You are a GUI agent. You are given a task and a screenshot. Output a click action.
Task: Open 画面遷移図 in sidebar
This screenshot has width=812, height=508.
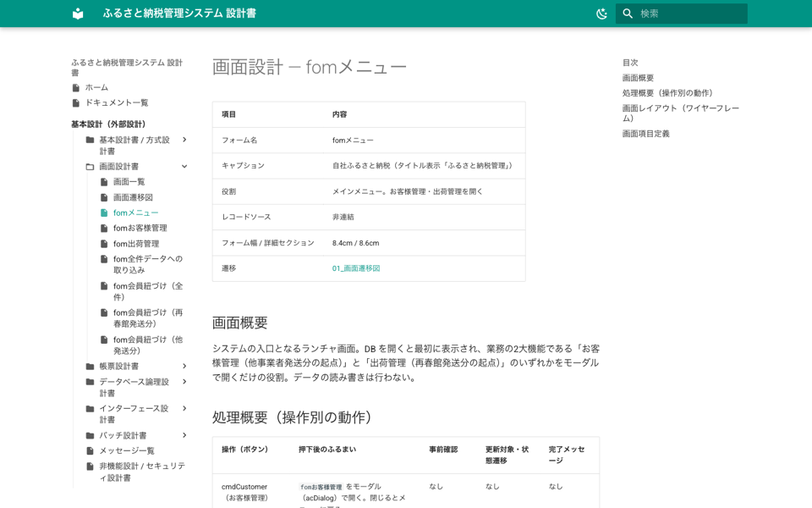click(133, 197)
